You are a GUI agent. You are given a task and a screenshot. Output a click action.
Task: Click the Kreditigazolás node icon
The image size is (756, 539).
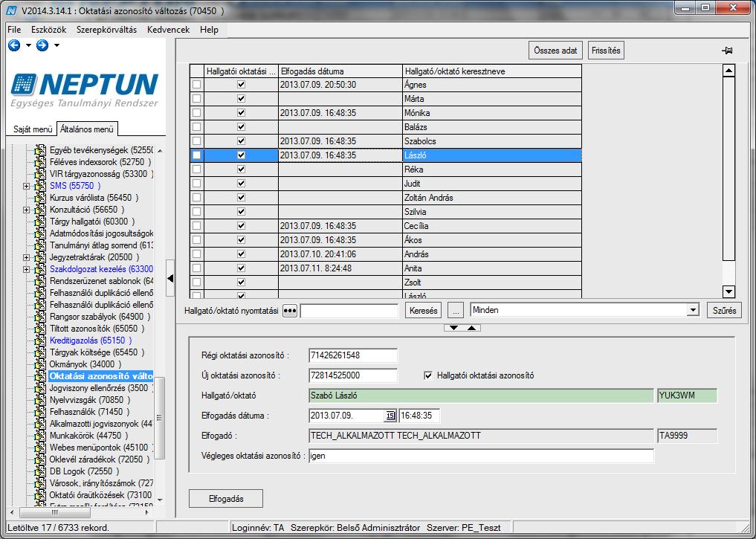(x=40, y=340)
